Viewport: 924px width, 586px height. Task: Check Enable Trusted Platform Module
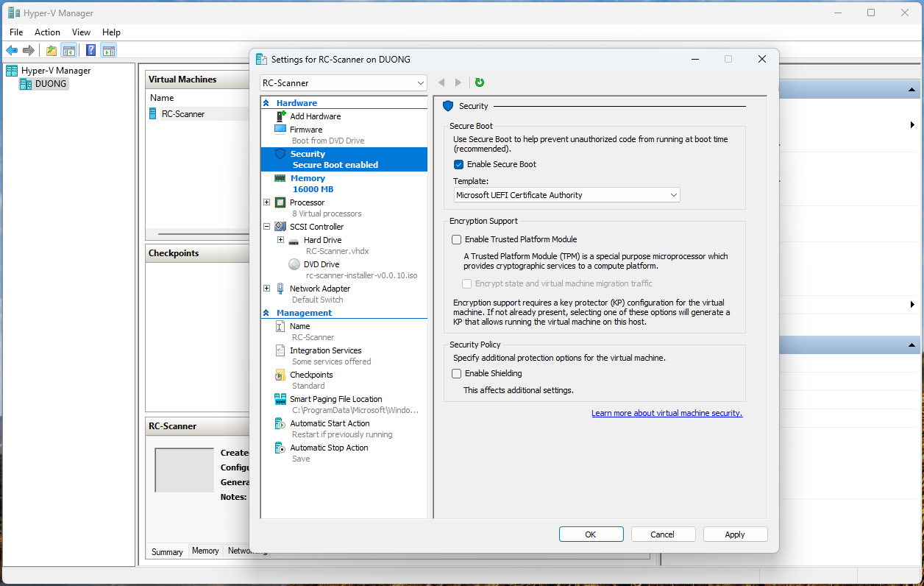point(457,239)
